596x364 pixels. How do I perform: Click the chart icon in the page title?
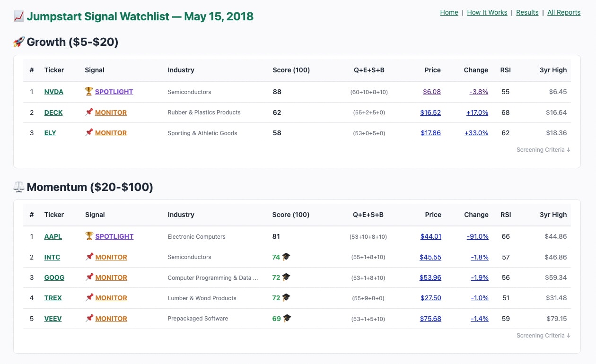pos(19,16)
